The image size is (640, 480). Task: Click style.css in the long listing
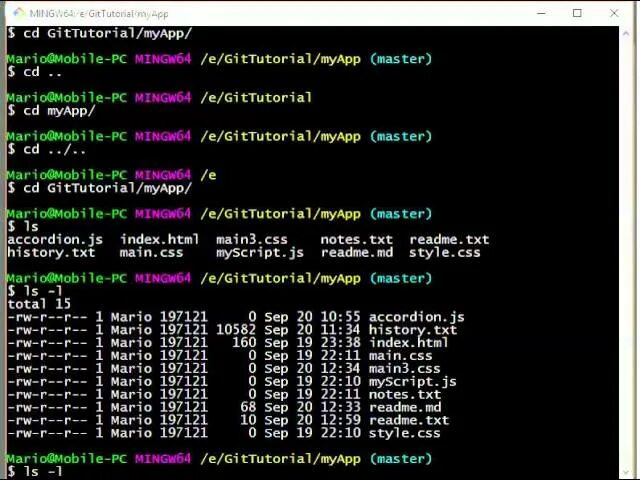(x=404, y=433)
